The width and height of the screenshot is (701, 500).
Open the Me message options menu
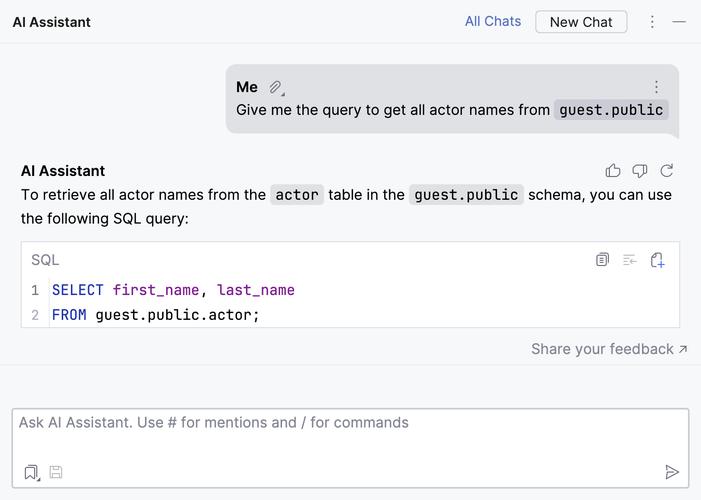[x=656, y=87]
